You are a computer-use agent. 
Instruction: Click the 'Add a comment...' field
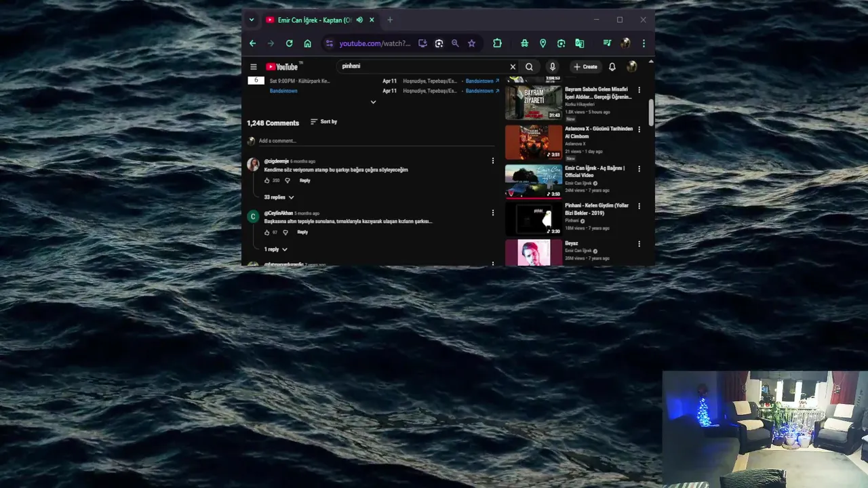point(376,141)
